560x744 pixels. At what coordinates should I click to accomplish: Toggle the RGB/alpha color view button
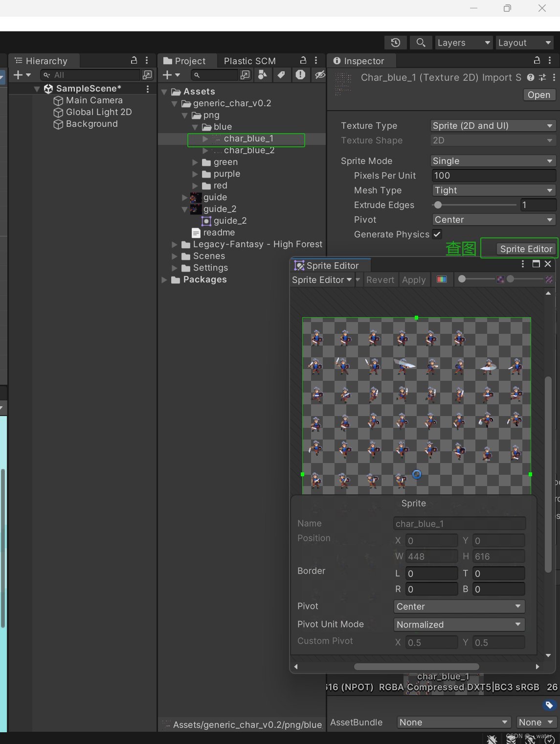[442, 279]
